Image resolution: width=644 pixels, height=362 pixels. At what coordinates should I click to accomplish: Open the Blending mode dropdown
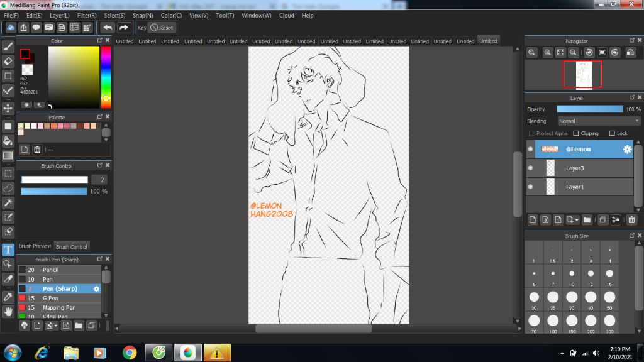(x=599, y=121)
